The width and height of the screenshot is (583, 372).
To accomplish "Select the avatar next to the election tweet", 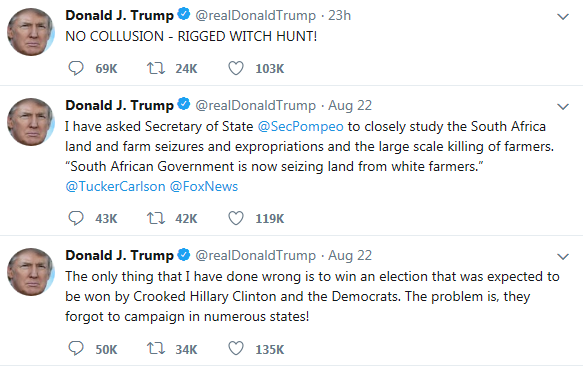I will [x=31, y=272].
